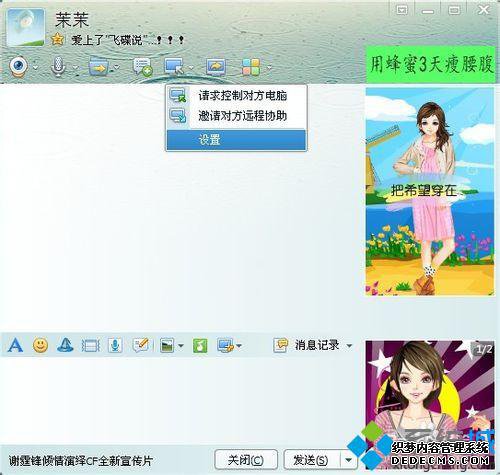Expand the send picture dropdown arrow
Viewport: 500px width, 475px height.
pyautogui.click(x=181, y=346)
